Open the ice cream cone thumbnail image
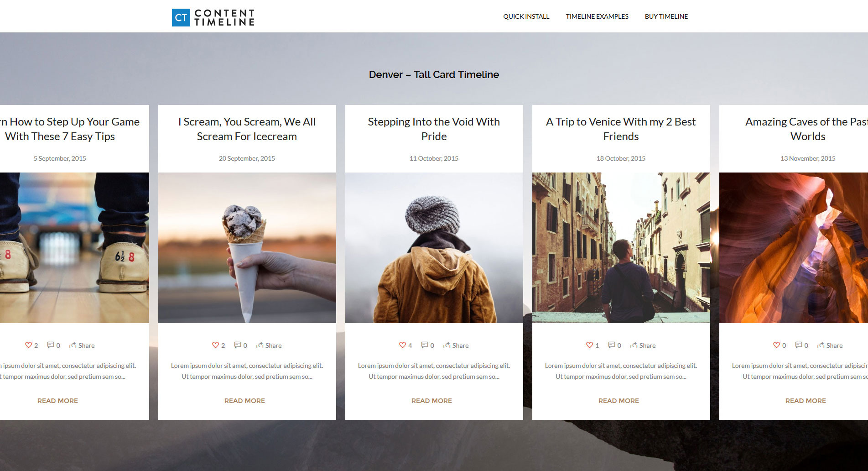Viewport: 868px width, 471px height. click(247, 248)
